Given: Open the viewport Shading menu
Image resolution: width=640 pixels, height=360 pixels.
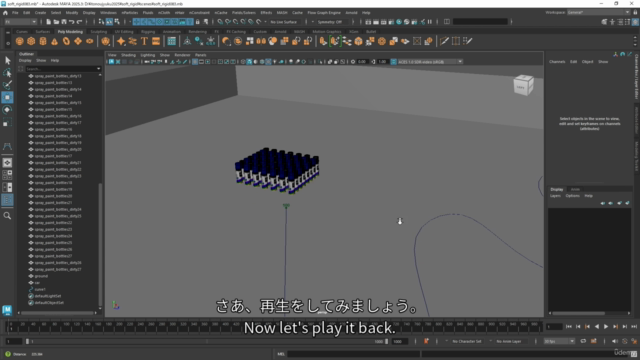Looking at the screenshot, I should pos(128,55).
